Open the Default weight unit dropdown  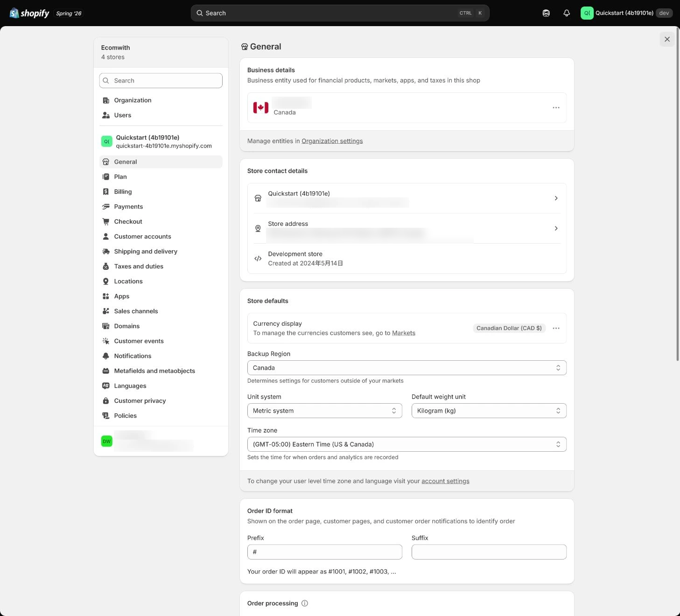coord(489,411)
